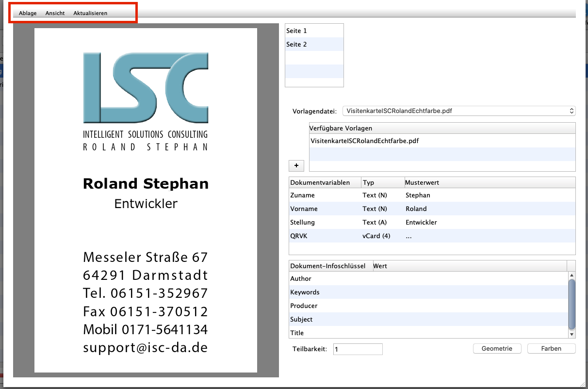Select the Author info key row
The height and width of the screenshot is (389, 588).
coord(428,278)
